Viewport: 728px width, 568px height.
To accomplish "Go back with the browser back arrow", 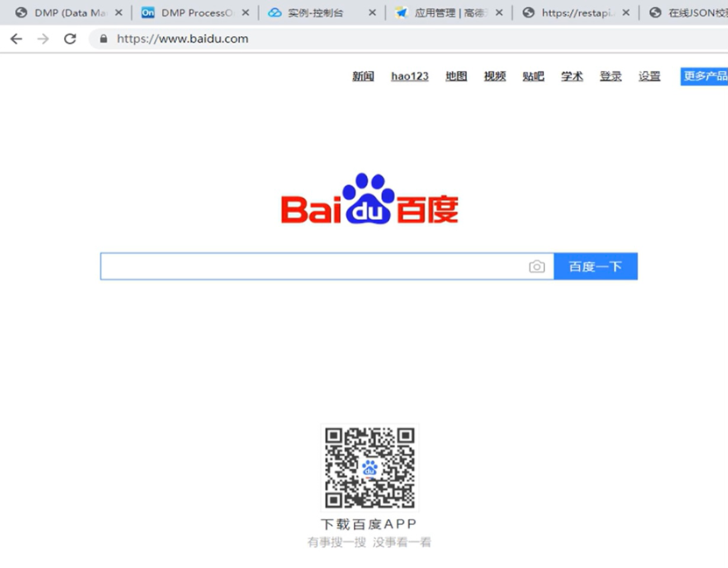I will [17, 39].
